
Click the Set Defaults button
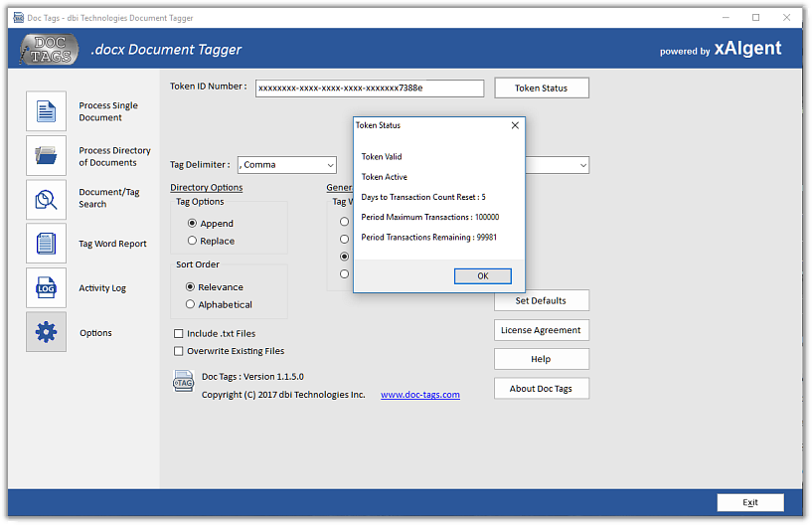pos(541,300)
